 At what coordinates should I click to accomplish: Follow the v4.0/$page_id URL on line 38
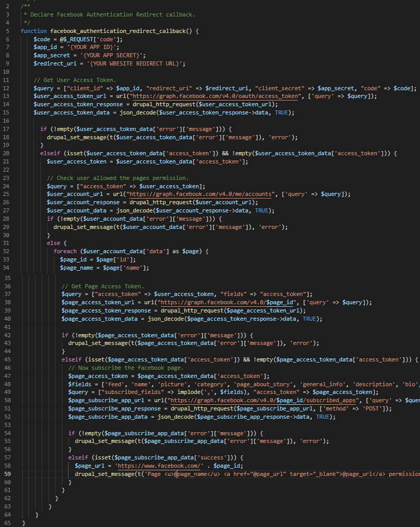tap(227, 302)
